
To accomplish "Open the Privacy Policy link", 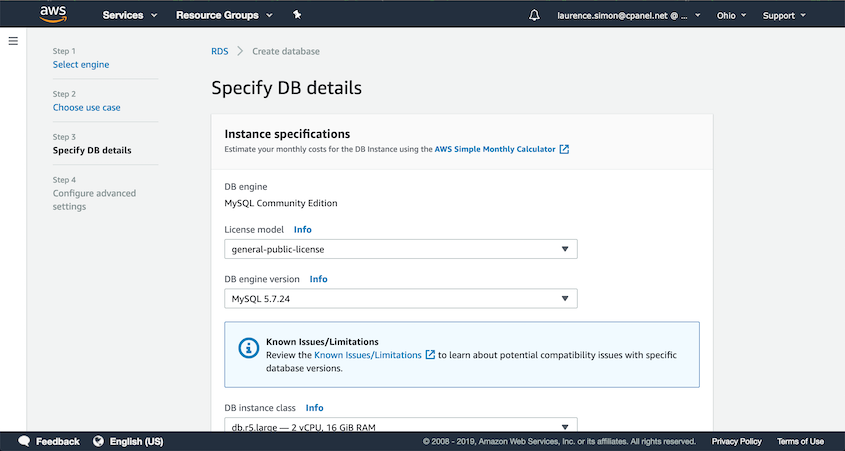I will tap(736, 441).
